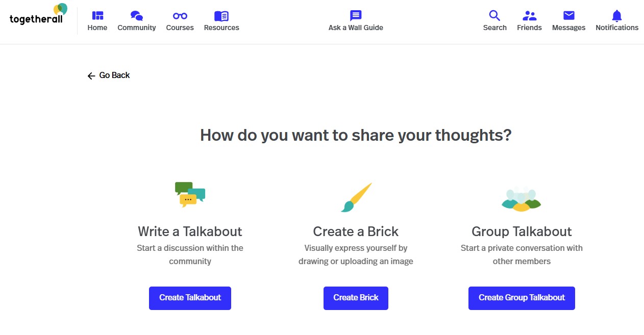Open Messages via the envelope icon
The width and height of the screenshot is (644, 335).
(568, 15)
